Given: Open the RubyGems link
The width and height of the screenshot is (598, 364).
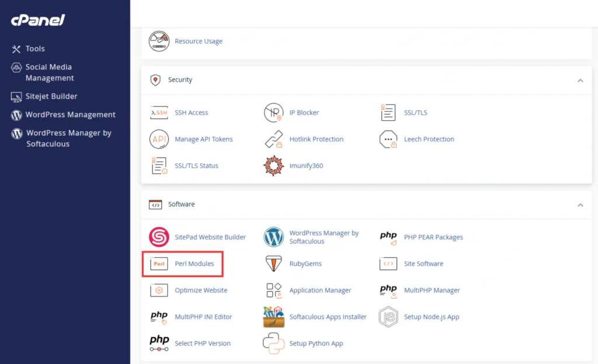Looking at the screenshot, I should [x=305, y=264].
